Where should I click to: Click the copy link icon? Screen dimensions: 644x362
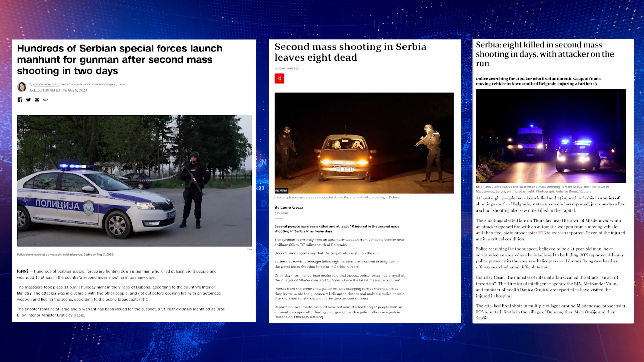coord(45,100)
